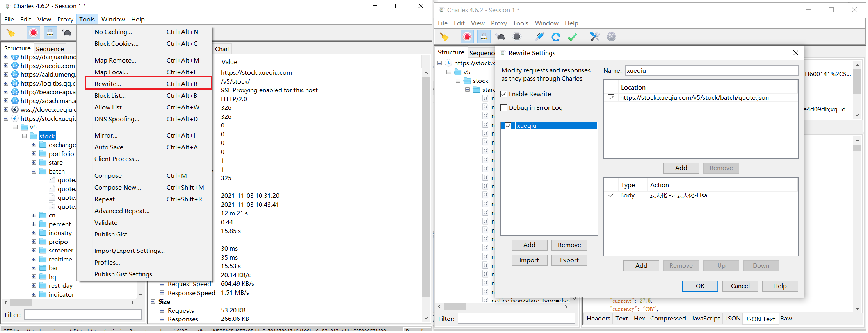Open the Proxy menu in left window
Screen dimensions: 868x333
coord(65,20)
